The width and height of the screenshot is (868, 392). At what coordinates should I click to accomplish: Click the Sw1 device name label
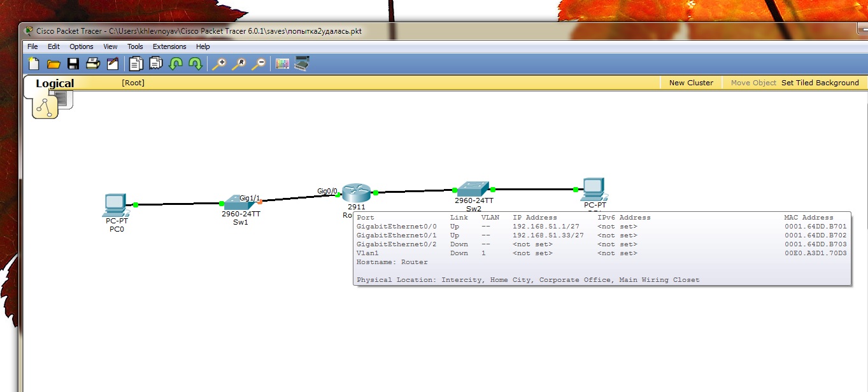pyautogui.click(x=240, y=222)
